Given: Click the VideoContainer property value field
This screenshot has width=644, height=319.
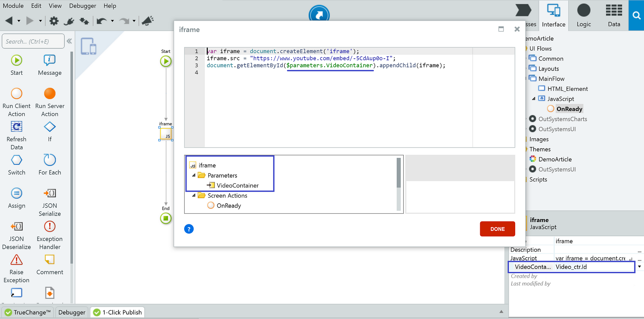Looking at the screenshot, I should (x=594, y=267).
